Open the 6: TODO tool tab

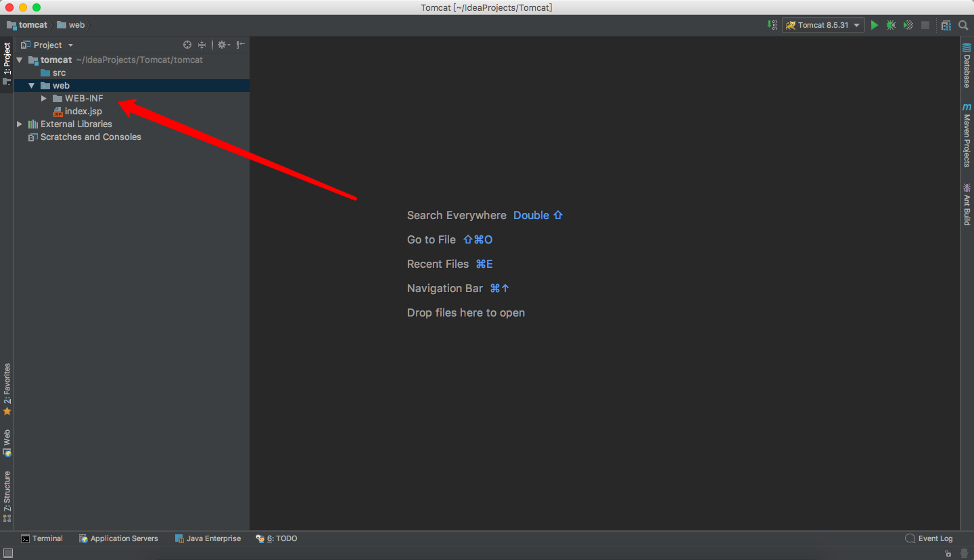[x=277, y=538]
